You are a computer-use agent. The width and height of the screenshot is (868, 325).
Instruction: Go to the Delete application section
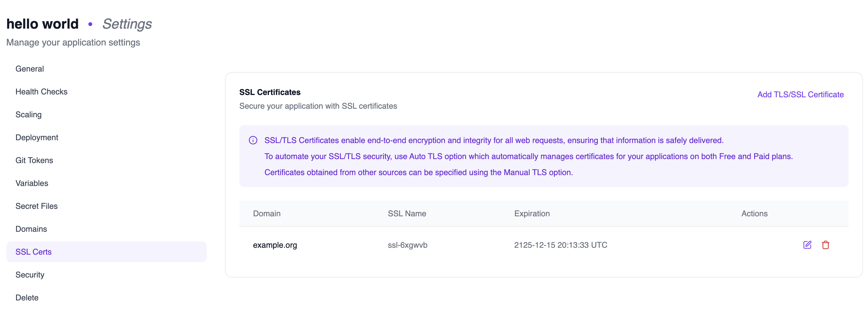pyautogui.click(x=27, y=298)
